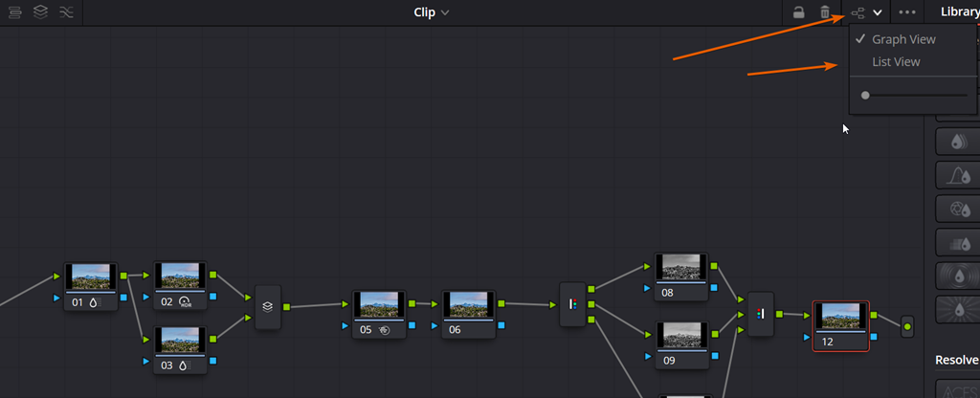Select the checked Graph View option
This screenshot has width=980, height=398.
tap(903, 39)
